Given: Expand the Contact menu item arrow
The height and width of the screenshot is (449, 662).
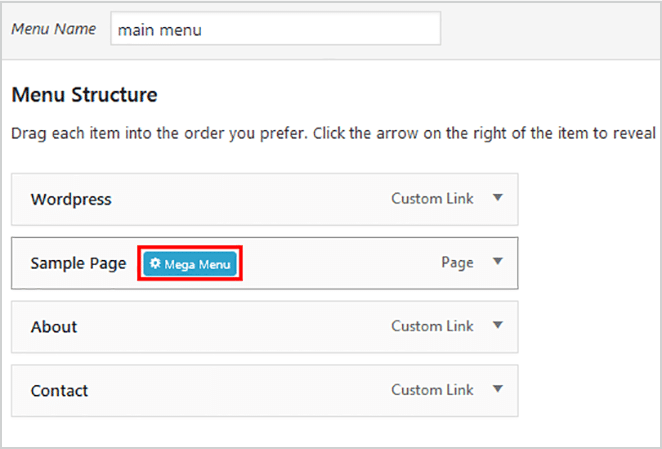Looking at the screenshot, I should 498,389.
